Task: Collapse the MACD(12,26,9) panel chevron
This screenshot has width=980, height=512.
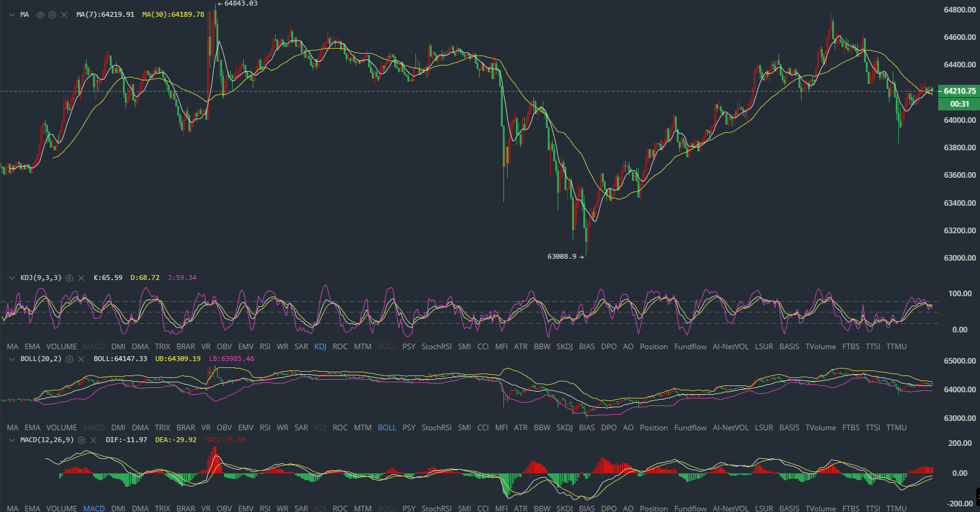Action: [x=12, y=440]
